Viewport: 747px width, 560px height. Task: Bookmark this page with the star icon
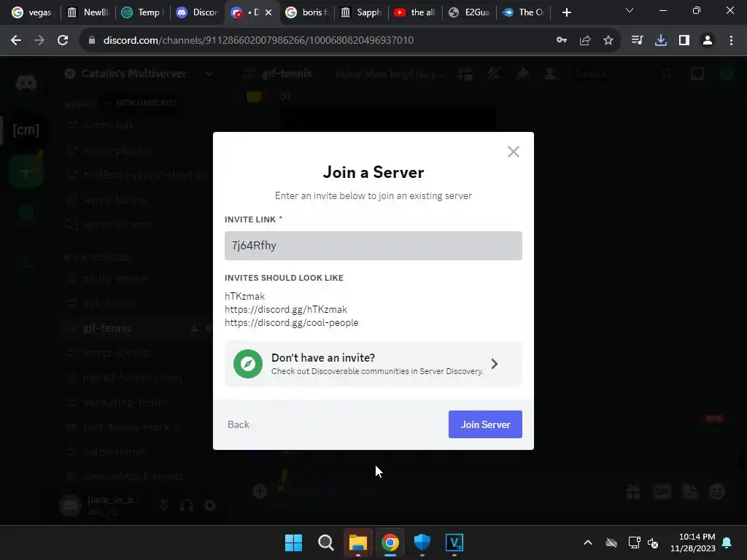[608, 41]
